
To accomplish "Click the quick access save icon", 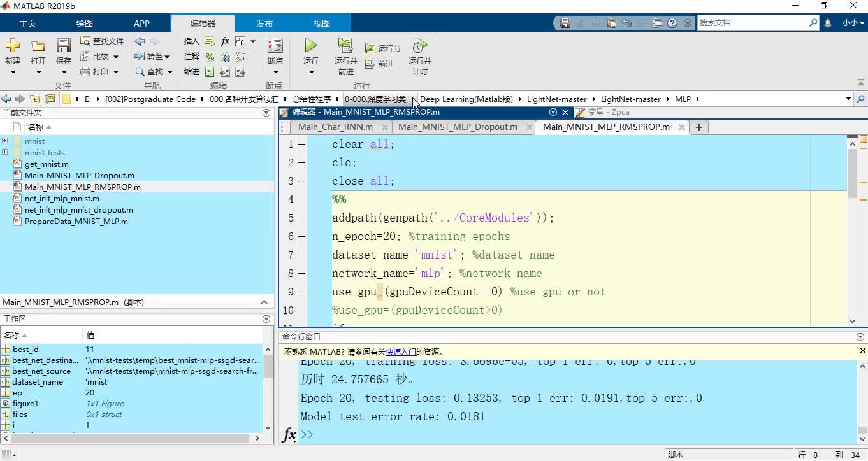I will coord(565,23).
